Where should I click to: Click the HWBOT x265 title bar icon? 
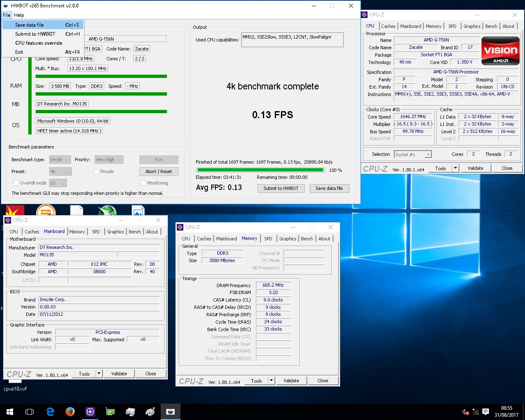[6, 6]
